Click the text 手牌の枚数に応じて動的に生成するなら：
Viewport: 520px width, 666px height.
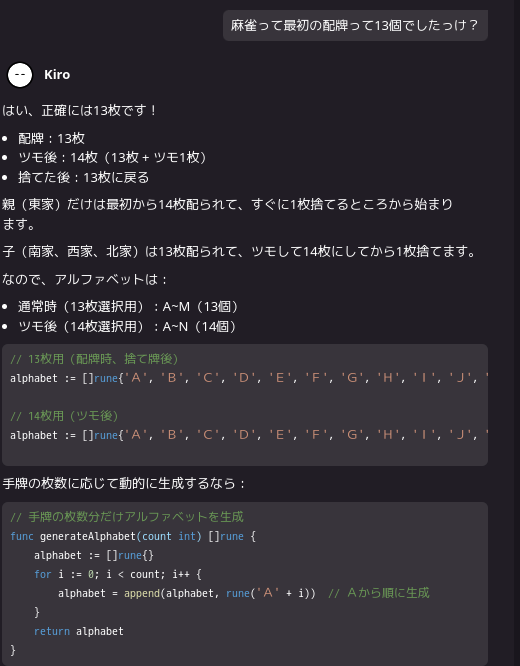click(124, 483)
